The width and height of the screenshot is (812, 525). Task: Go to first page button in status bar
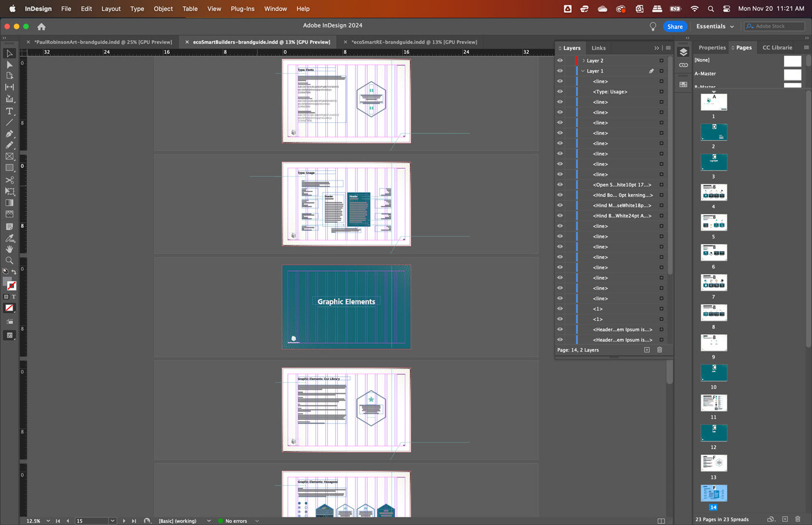[57, 521]
